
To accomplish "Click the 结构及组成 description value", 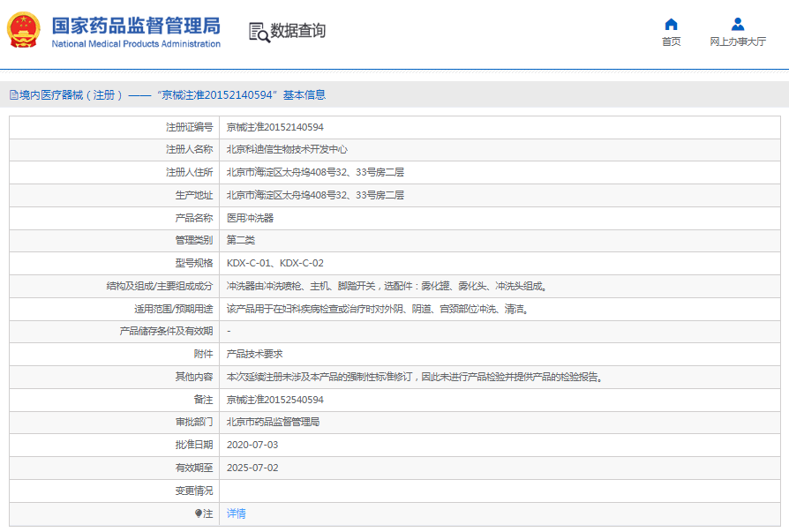I will pyautogui.click(x=387, y=286).
